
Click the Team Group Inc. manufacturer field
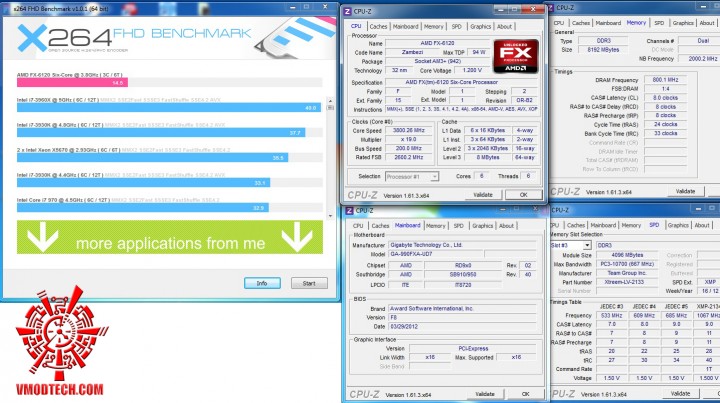coord(627,273)
